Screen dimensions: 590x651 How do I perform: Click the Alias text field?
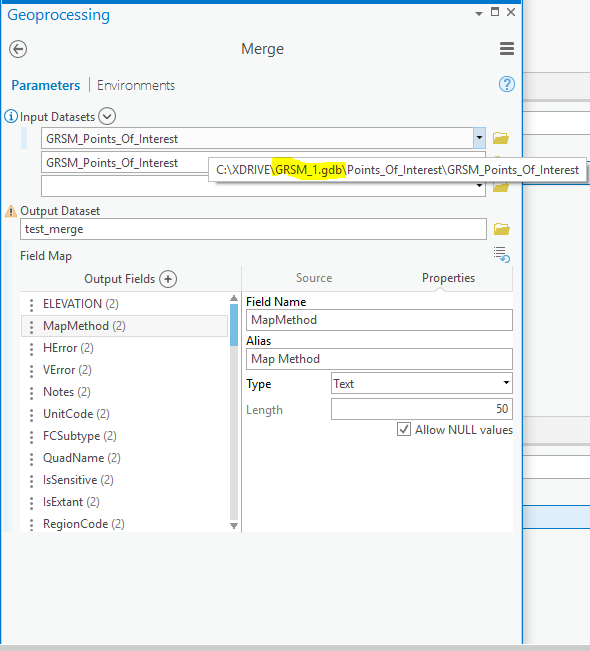click(x=379, y=359)
